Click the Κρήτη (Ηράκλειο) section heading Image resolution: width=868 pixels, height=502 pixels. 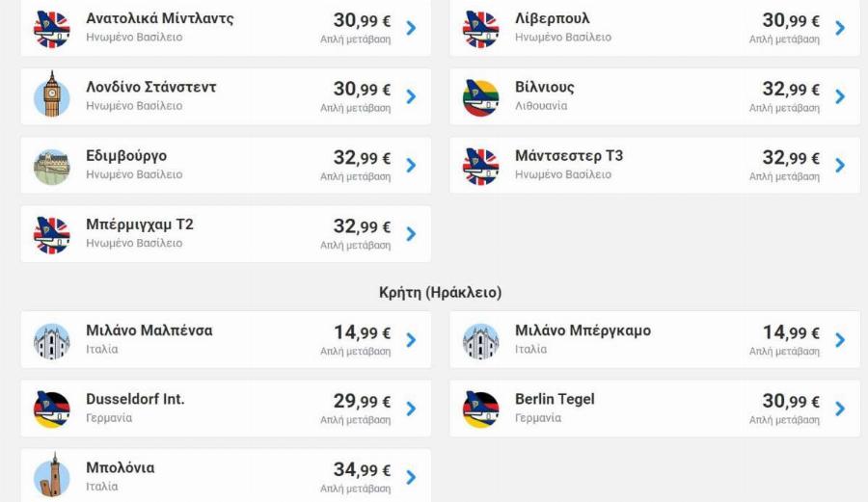pos(440,292)
